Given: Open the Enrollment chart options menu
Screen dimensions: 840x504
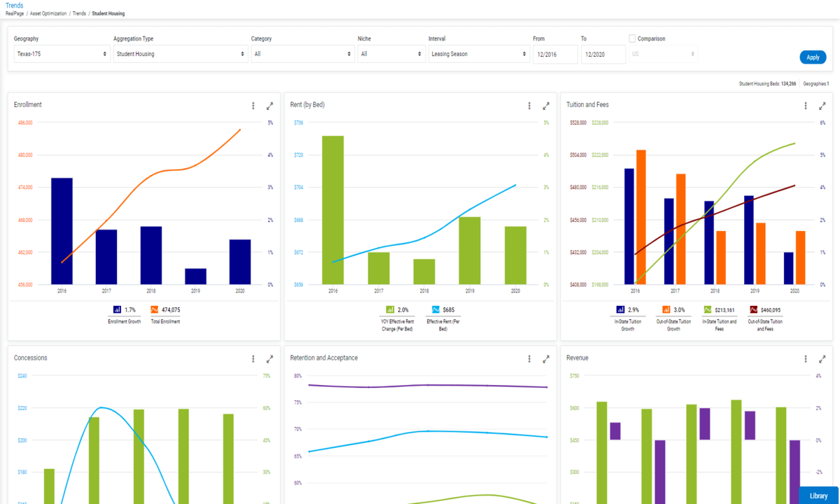Looking at the screenshot, I should [253, 106].
